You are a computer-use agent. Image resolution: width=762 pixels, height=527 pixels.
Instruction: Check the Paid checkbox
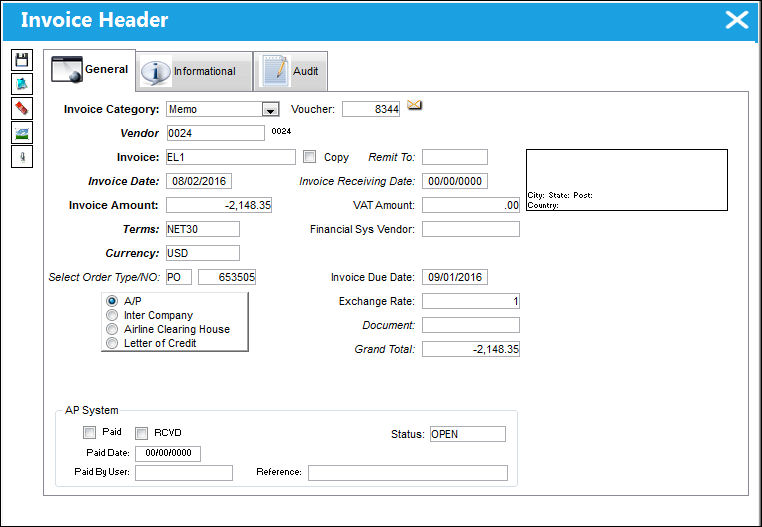point(89,432)
